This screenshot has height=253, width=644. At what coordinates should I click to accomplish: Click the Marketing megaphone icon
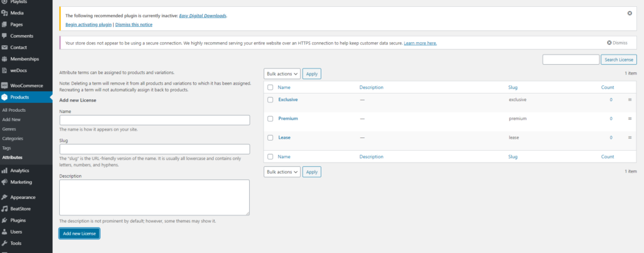[x=4, y=182]
